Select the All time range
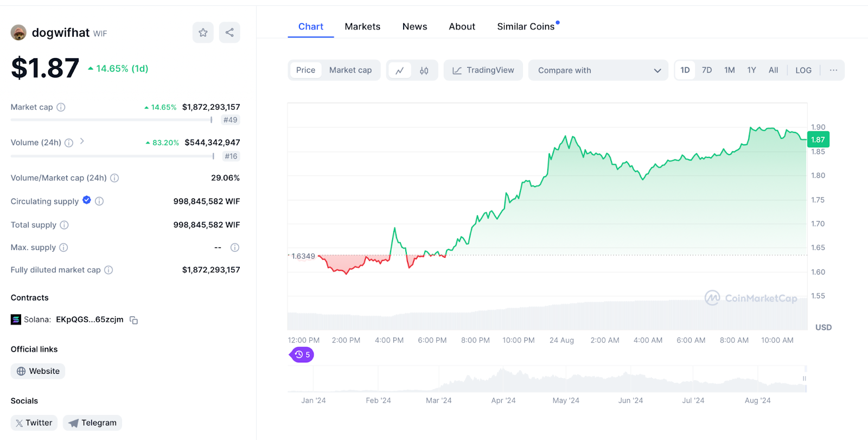Screen dimensions: 868x440 774,70
